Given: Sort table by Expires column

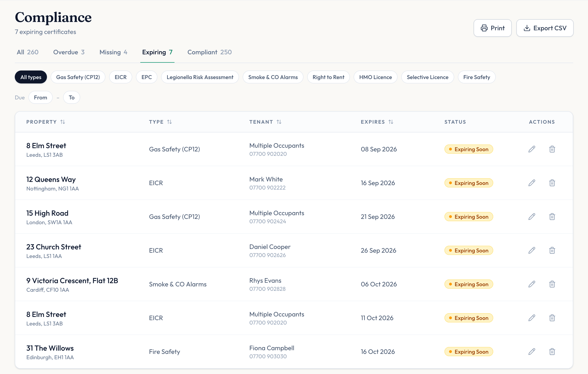Looking at the screenshot, I should click(377, 122).
